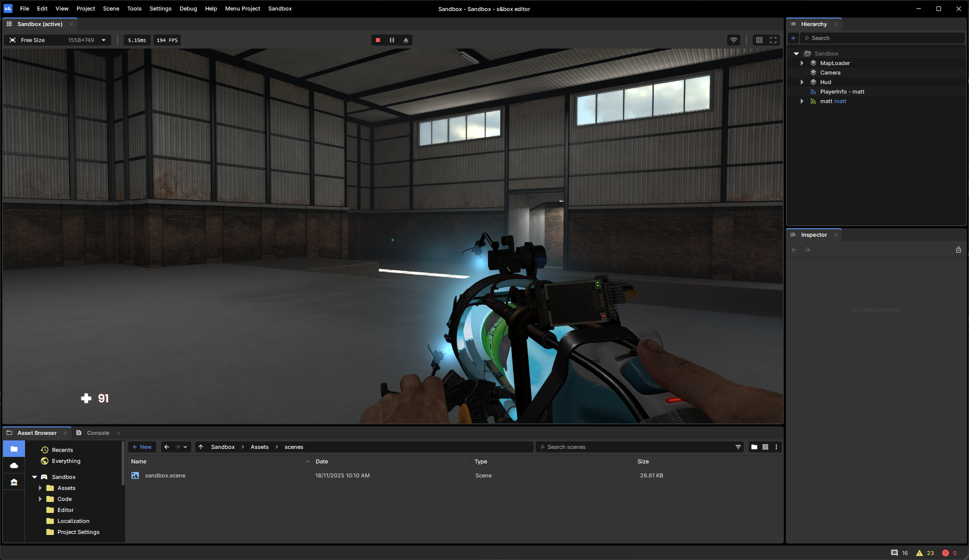
Task: Toggle the Inspector lock icon
Action: point(958,250)
